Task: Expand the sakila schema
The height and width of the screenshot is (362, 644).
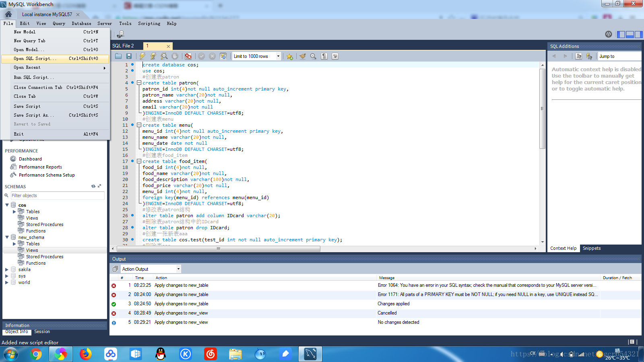Action: pyautogui.click(x=7, y=269)
